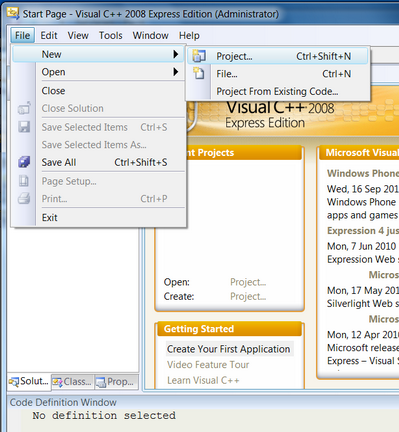This screenshot has width=399, height=432.
Task: Select the Close Solution menu entry
Action: pos(99,108)
